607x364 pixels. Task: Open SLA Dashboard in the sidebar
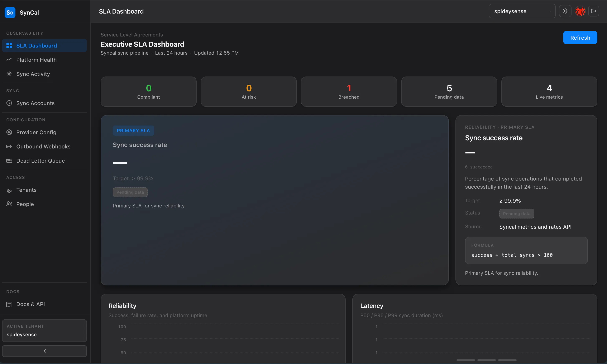coord(44,46)
